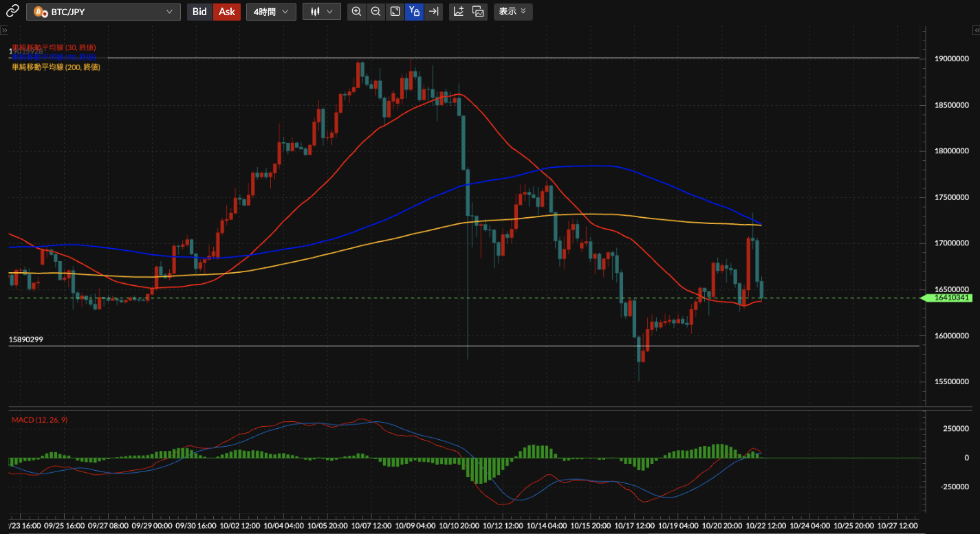Select the 200-period moving average label
This screenshot has height=534, width=980.
point(56,67)
